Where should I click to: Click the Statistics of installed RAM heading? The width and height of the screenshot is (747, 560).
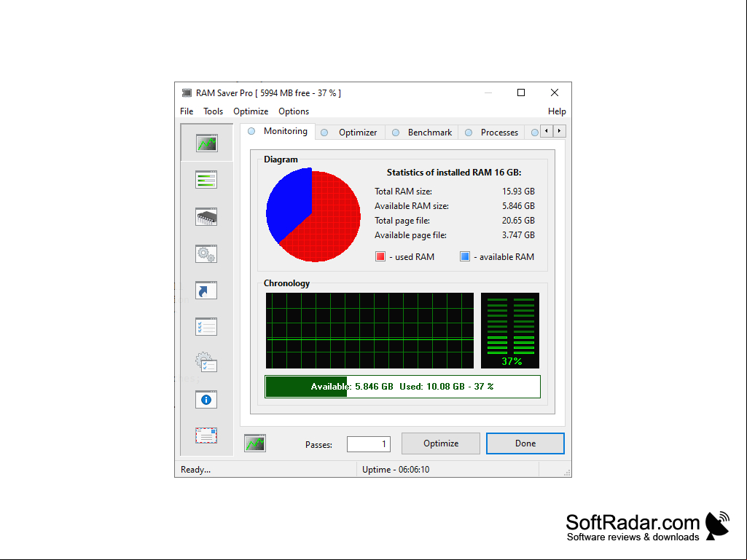(453, 173)
